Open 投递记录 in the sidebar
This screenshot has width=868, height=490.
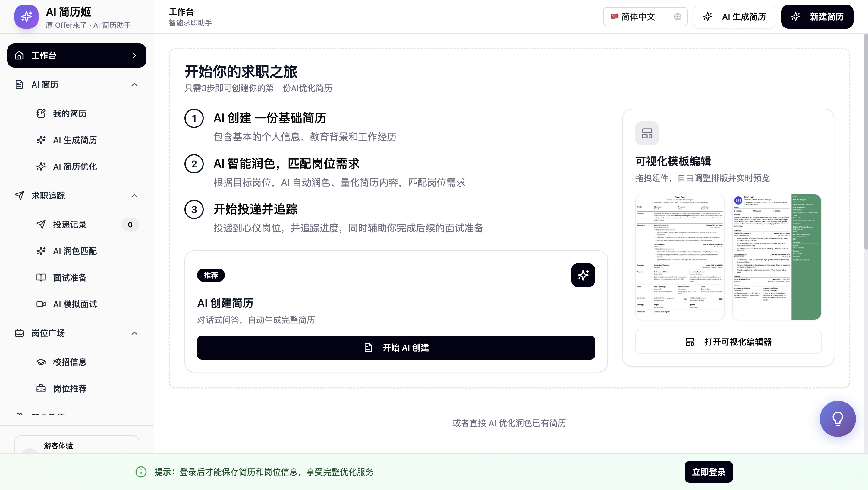coord(70,224)
